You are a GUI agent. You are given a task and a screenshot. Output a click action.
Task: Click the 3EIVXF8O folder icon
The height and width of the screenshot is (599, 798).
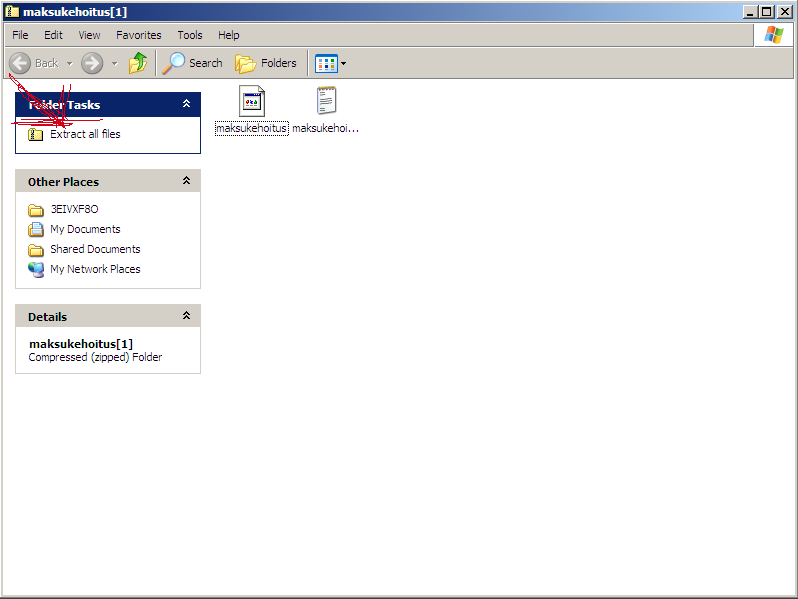click(36, 210)
